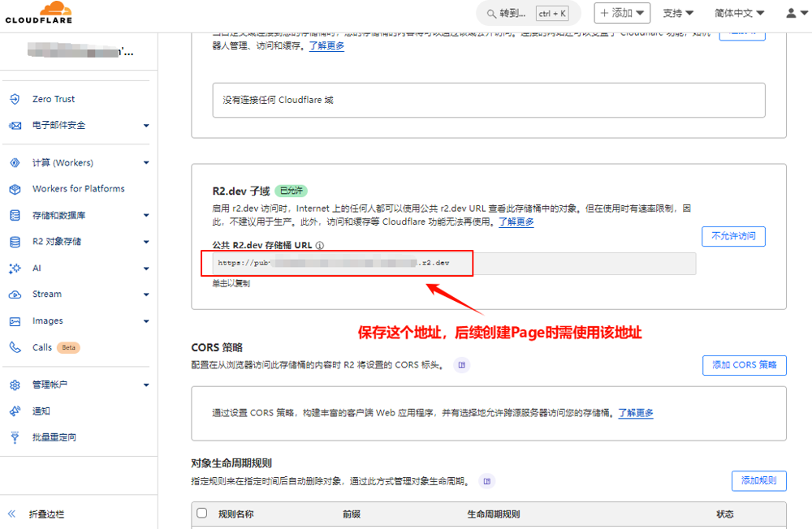Viewport: 812px width, 529px height.
Task: Toggle the select-all checkbox in rules table
Action: pyautogui.click(x=202, y=514)
